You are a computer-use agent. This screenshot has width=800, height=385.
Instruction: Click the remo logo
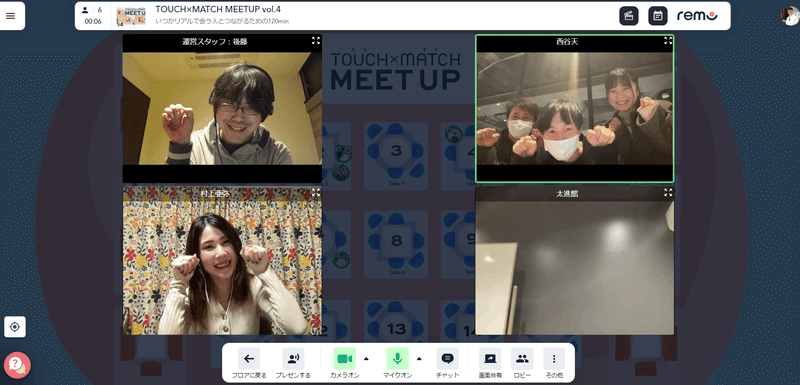coord(697,16)
